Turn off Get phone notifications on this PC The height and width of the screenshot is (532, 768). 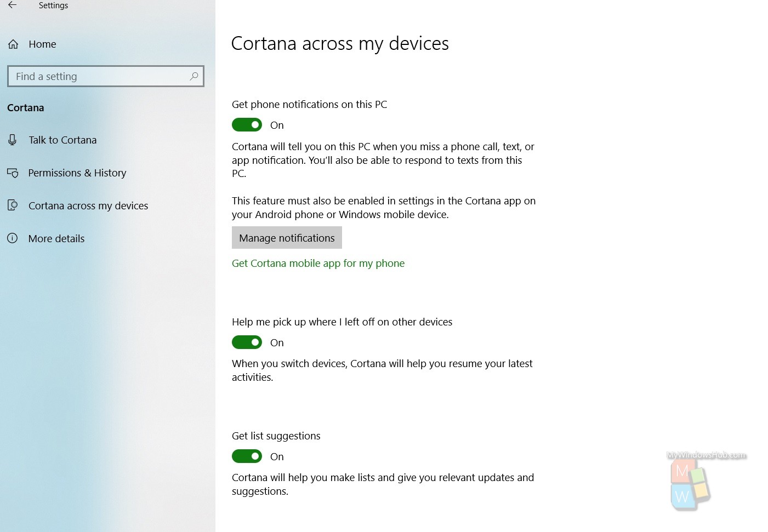[247, 125]
